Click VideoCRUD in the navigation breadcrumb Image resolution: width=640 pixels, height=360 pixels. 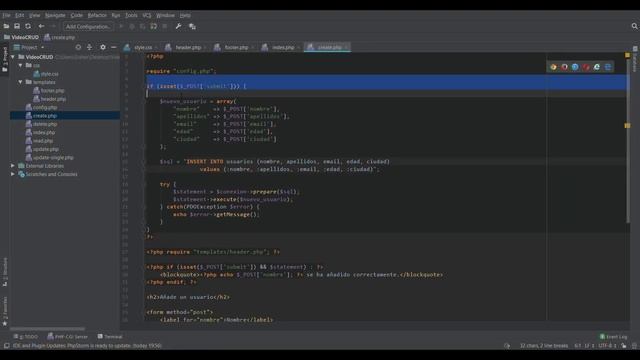point(21,37)
